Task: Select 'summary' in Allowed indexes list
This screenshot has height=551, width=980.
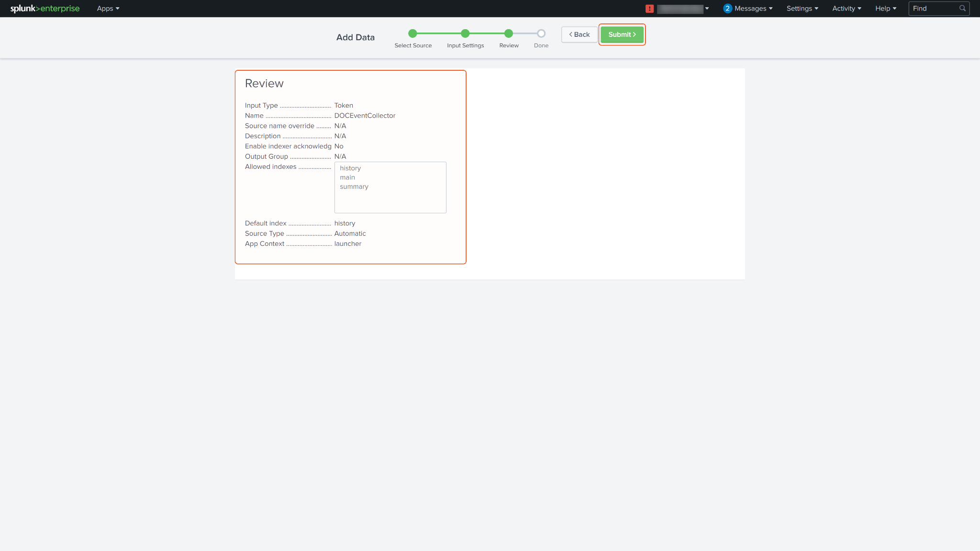Action: [354, 187]
